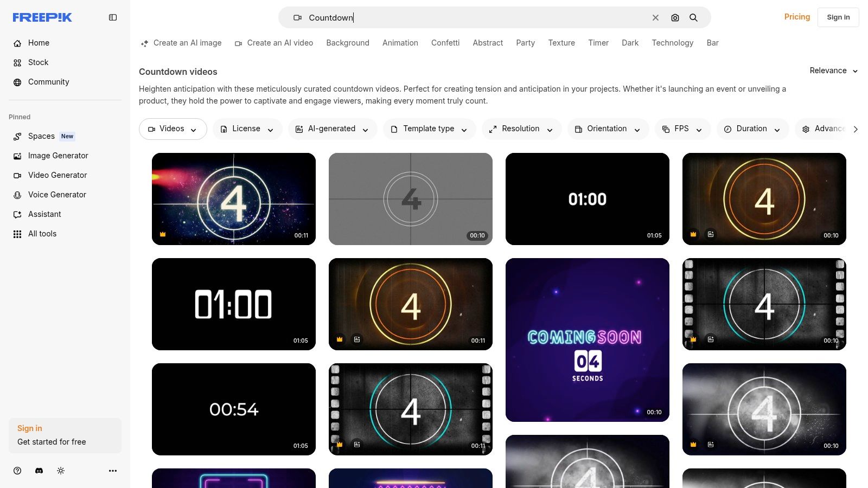The width and height of the screenshot is (868, 488).
Task: Open Community in the sidebar
Action: [65, 82]
